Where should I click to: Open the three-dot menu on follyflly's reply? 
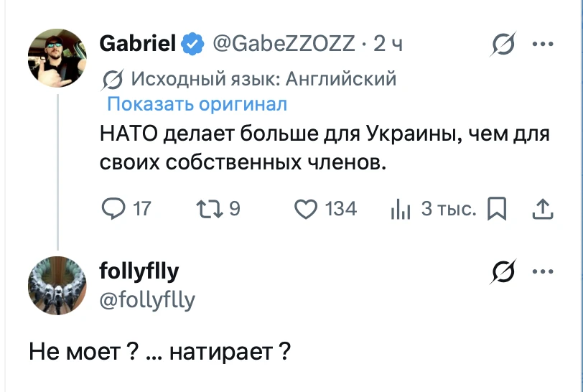tap(543, 271)
